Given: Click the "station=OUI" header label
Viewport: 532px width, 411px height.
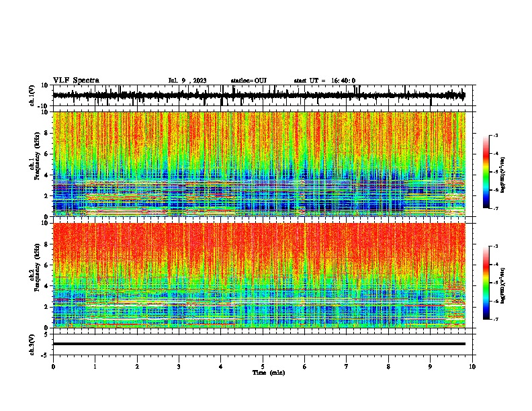Looking at the screenshot, I should coord(249,81).
